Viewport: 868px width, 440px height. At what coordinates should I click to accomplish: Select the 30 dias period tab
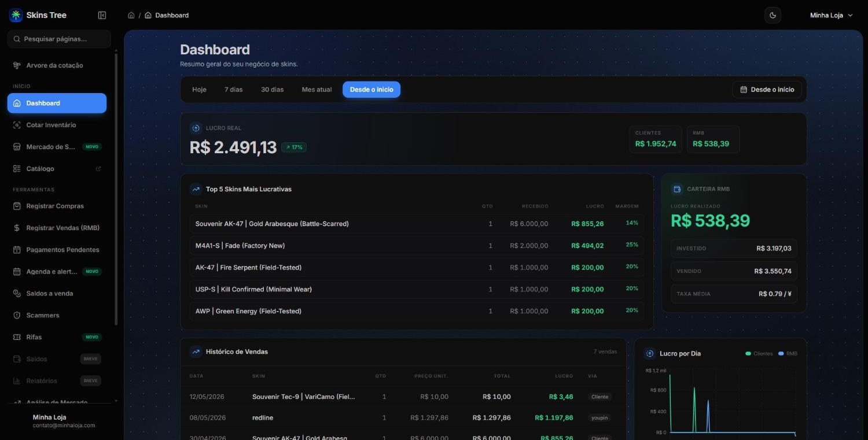[272, 90]
